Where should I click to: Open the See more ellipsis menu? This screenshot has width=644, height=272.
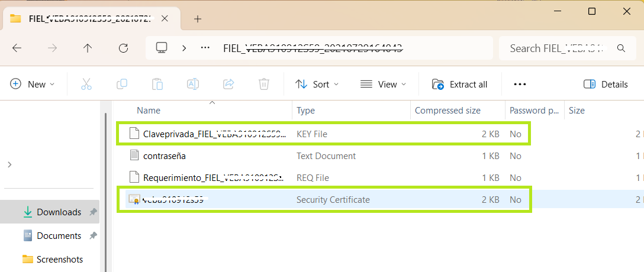(520, 84)
